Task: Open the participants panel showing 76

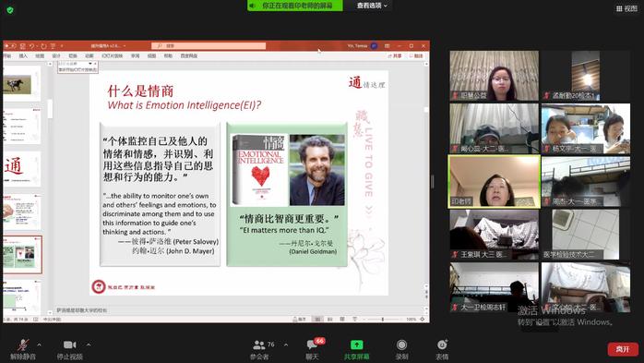Action: (x=263, y=348)
